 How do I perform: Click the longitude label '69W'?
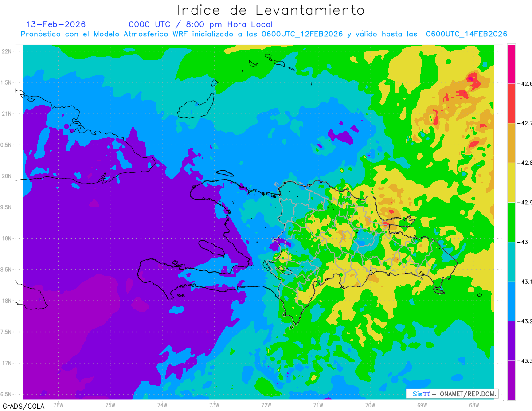tap(422, 405)
